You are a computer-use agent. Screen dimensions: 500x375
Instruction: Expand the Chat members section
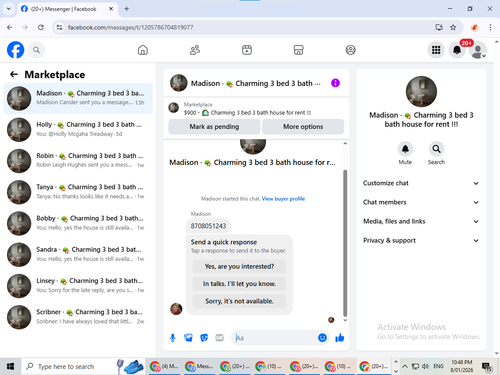(x=421, y=202)
